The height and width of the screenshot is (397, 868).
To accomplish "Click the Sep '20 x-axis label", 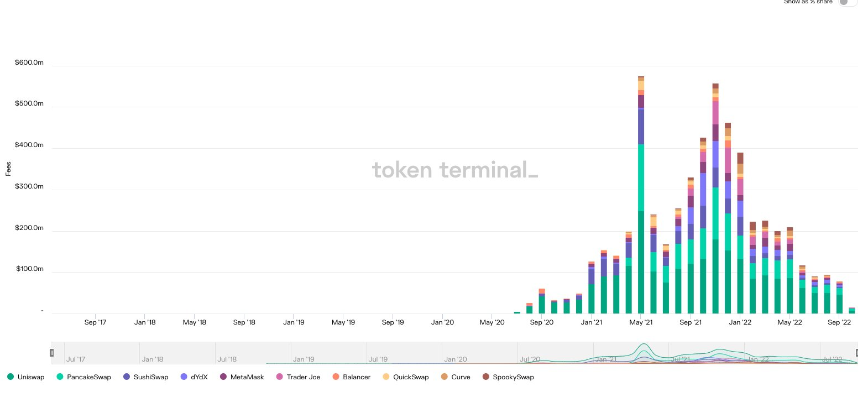I will click(541, 322).
